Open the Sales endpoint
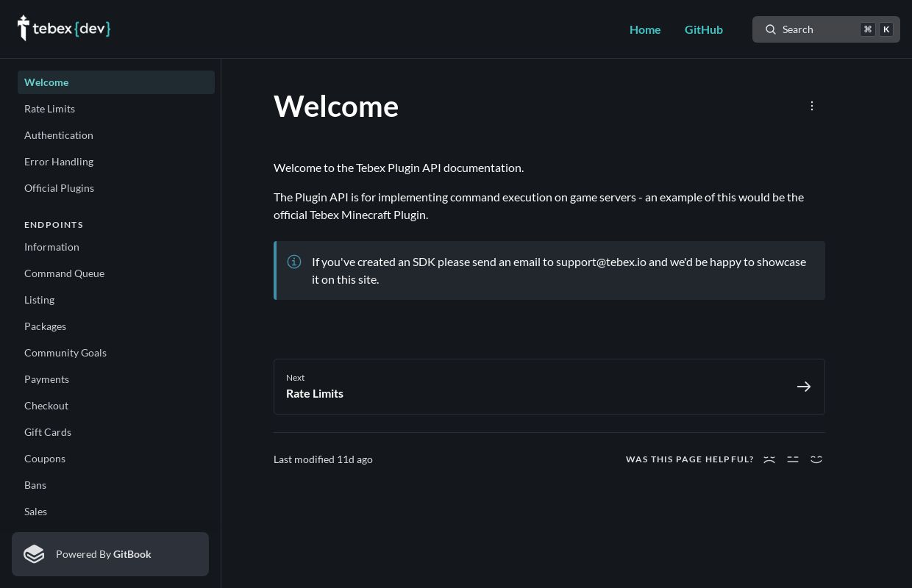 [116, 512]
